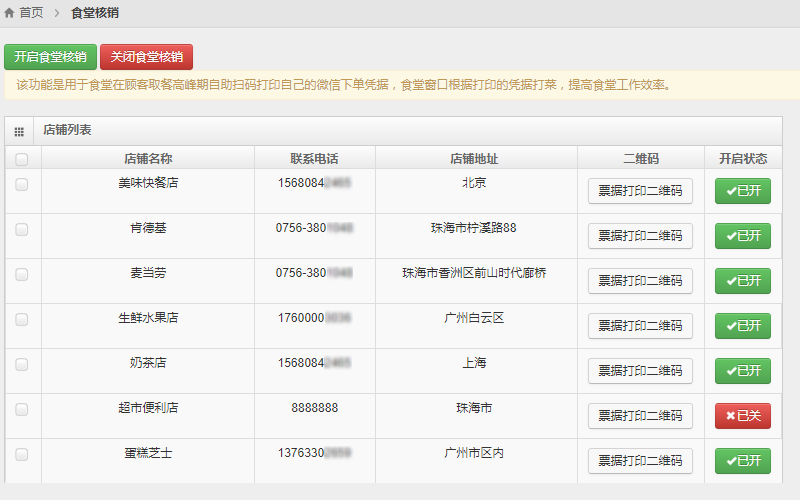Click the home icon in breadcrumb

[10, 13]
